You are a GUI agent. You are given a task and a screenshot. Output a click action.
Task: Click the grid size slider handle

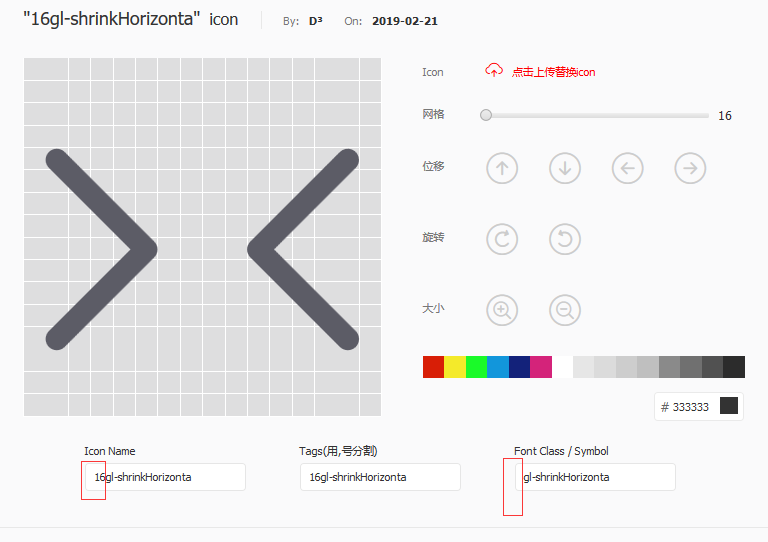coord(486,115)
